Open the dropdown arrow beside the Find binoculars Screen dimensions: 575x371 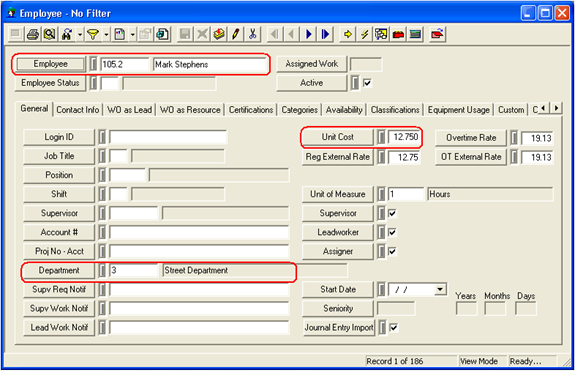coord(80,34)
